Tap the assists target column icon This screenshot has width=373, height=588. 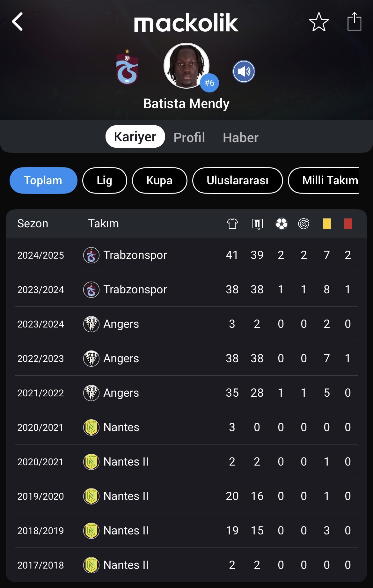coord(304,224)
